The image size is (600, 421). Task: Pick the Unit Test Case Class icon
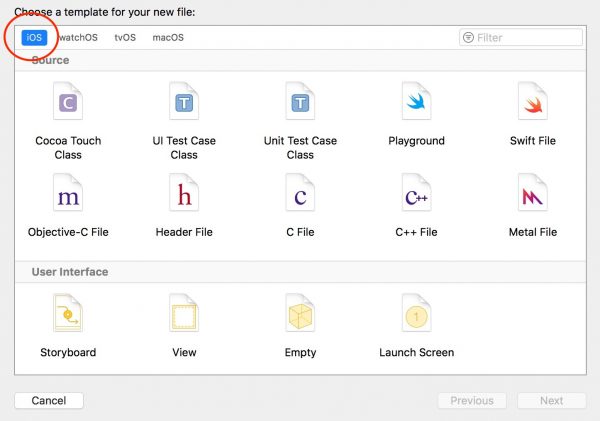(x=300, y=101)
